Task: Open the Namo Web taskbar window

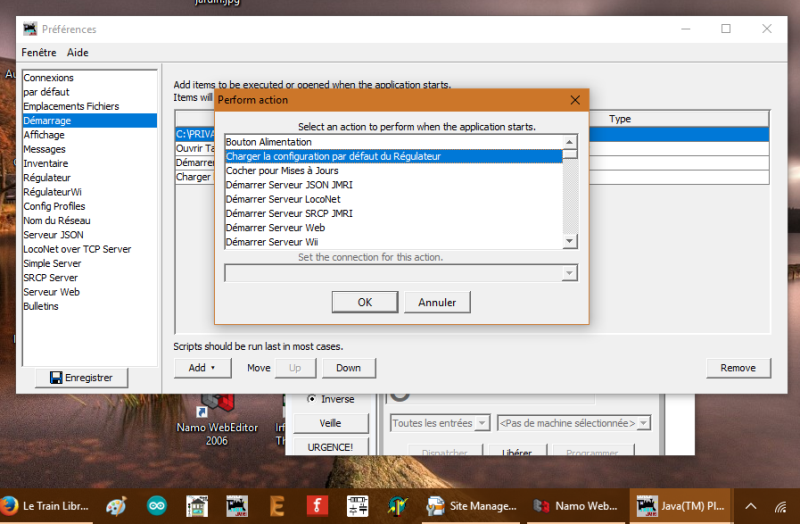Action: (574, 505)
